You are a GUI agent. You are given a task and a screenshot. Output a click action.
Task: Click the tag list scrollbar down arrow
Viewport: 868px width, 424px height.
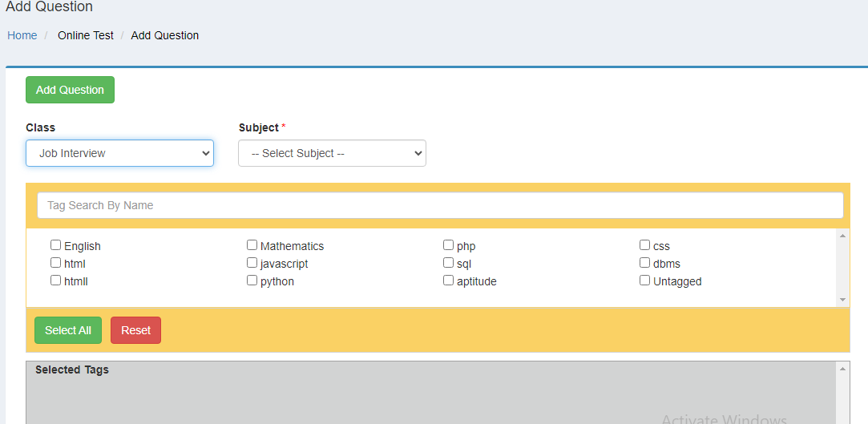(842, 300)
